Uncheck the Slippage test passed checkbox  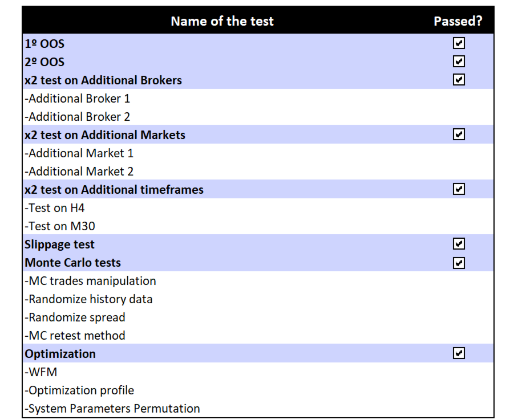coord(459,244)
